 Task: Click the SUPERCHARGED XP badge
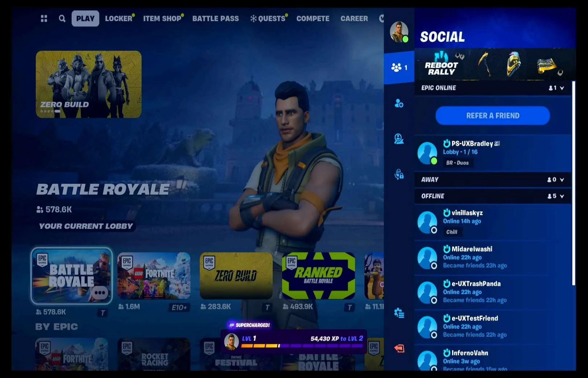[x=249, y=325]
